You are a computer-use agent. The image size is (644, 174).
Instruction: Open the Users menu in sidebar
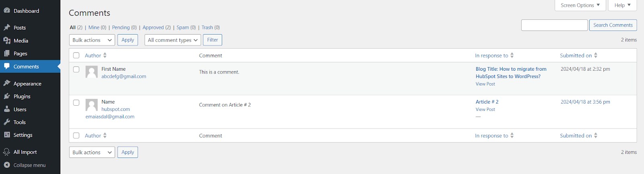click(20, 109)
